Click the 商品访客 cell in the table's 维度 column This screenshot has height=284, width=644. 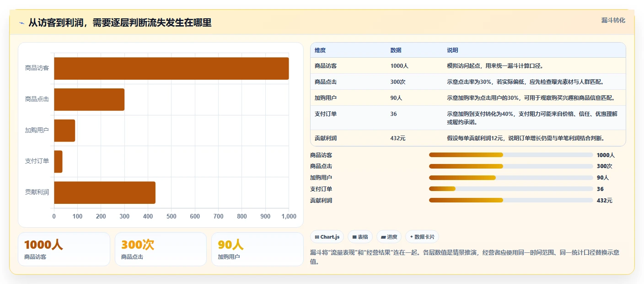click(x=326, y=66)
